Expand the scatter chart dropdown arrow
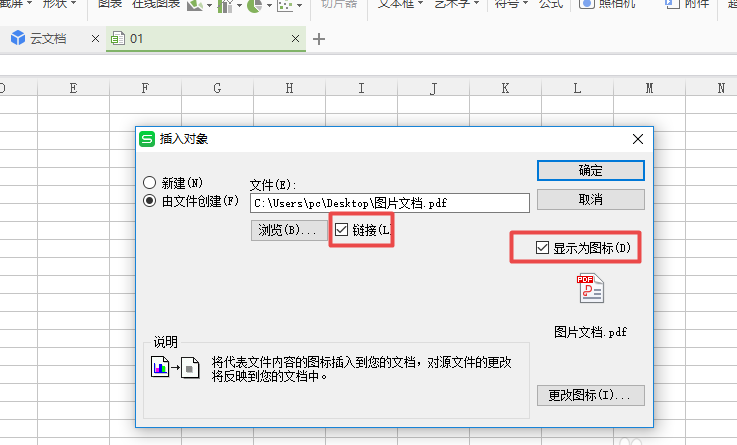 [299, 6]
